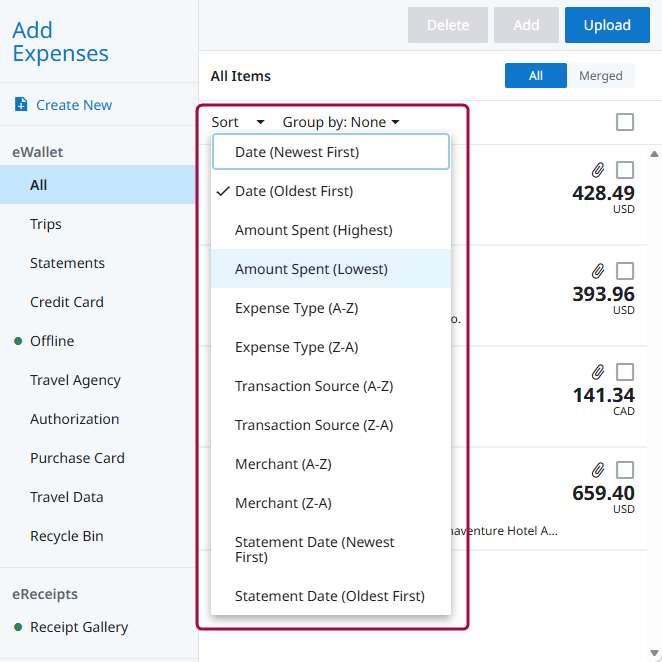Click the Add button

pos(526,25)
